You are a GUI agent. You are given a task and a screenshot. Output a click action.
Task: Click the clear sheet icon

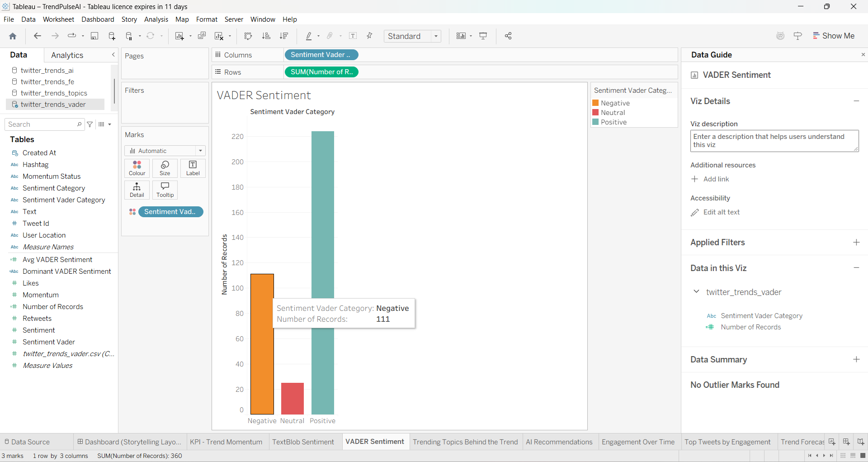[x=219, y=36]
